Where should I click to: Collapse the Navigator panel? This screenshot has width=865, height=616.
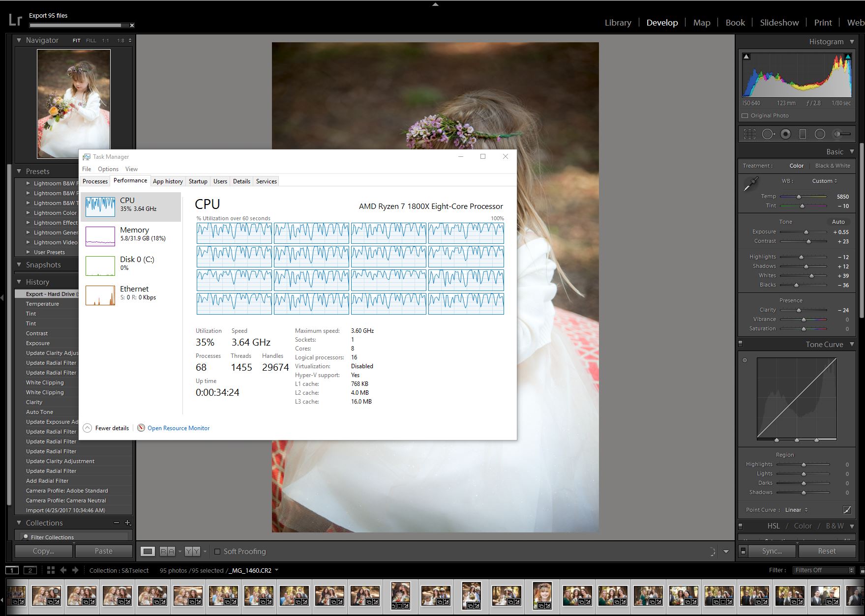click(19, 40)
